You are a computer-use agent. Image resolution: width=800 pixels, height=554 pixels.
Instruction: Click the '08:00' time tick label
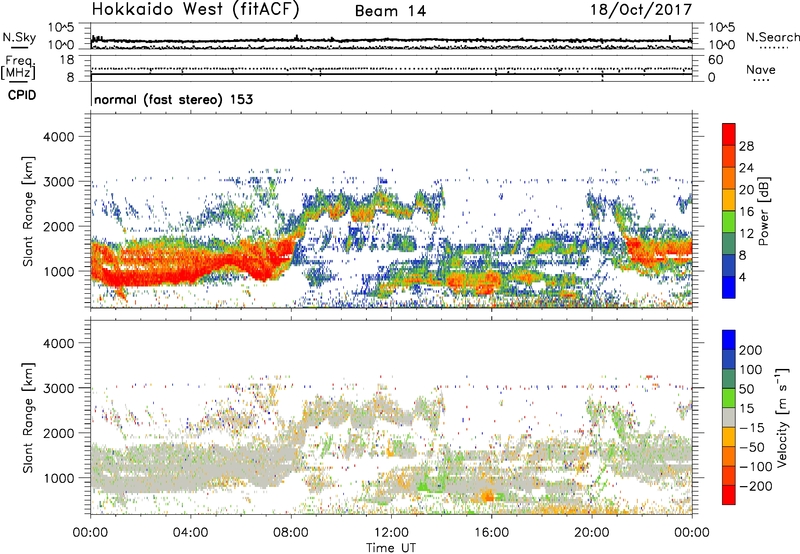tap(291, 533)
